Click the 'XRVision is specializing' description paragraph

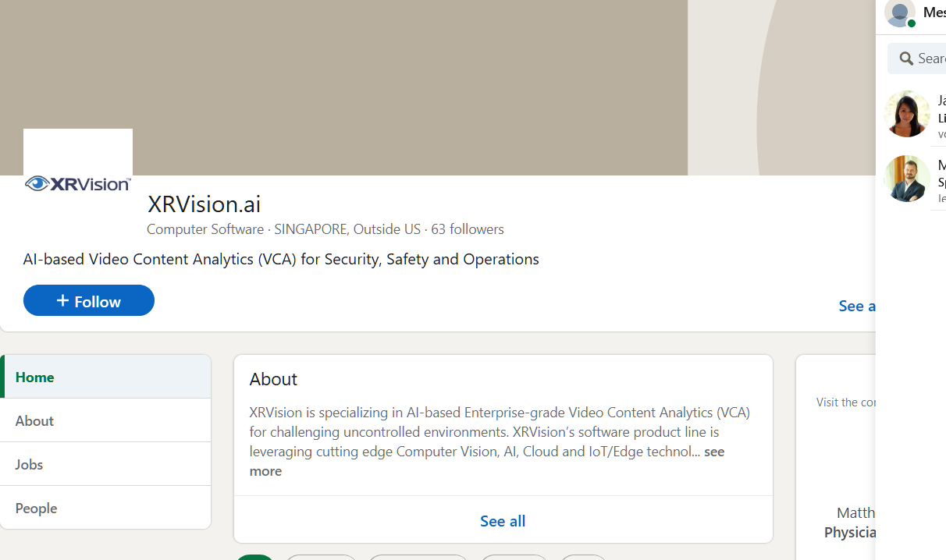(x=500, y=441)
